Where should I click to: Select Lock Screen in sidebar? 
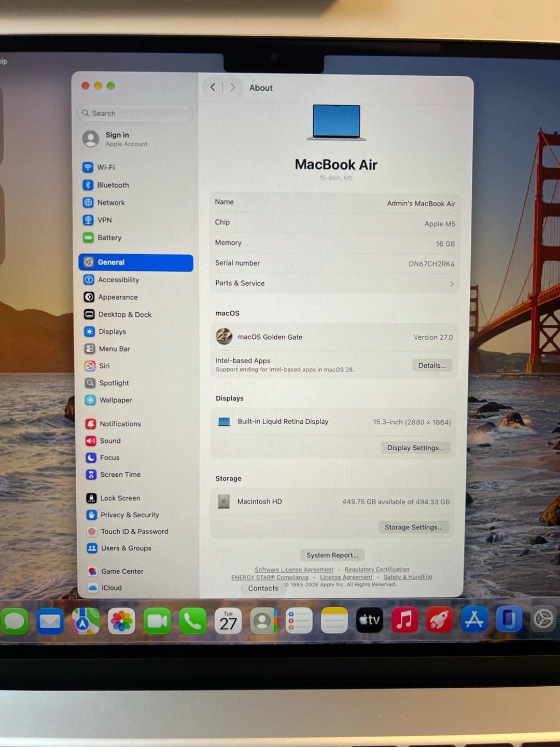point(139,498)
